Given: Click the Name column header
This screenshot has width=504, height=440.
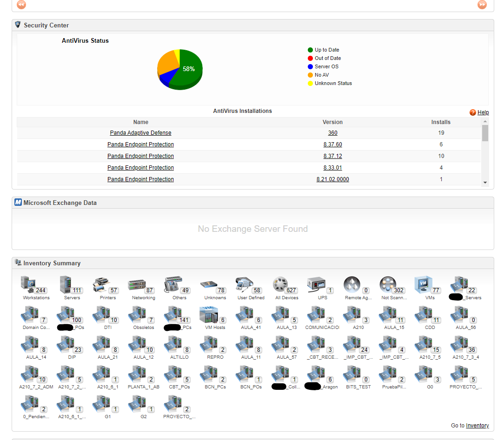Looking at the screenshot, I should (141, 122).
